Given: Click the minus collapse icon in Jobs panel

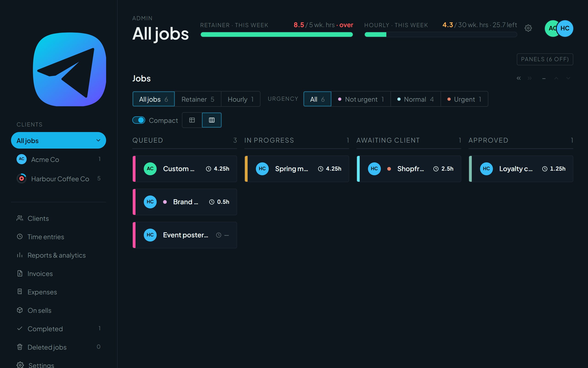Looking at the screenshot, I should coord(544,78).
